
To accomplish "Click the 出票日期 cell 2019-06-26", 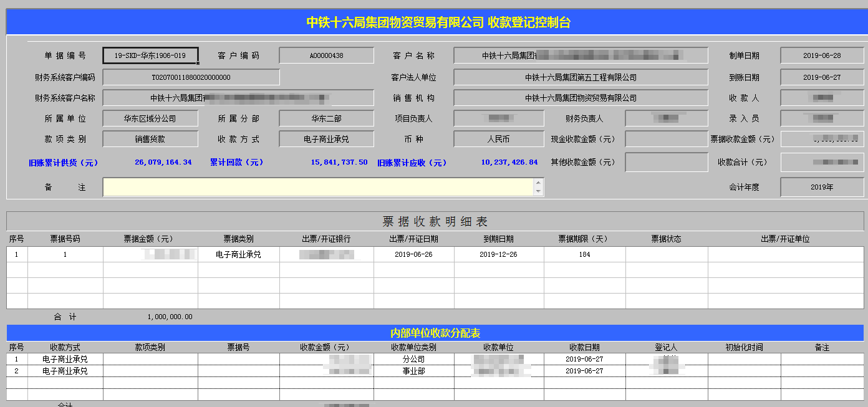I will pyautogui.click(x=413, y=254).
